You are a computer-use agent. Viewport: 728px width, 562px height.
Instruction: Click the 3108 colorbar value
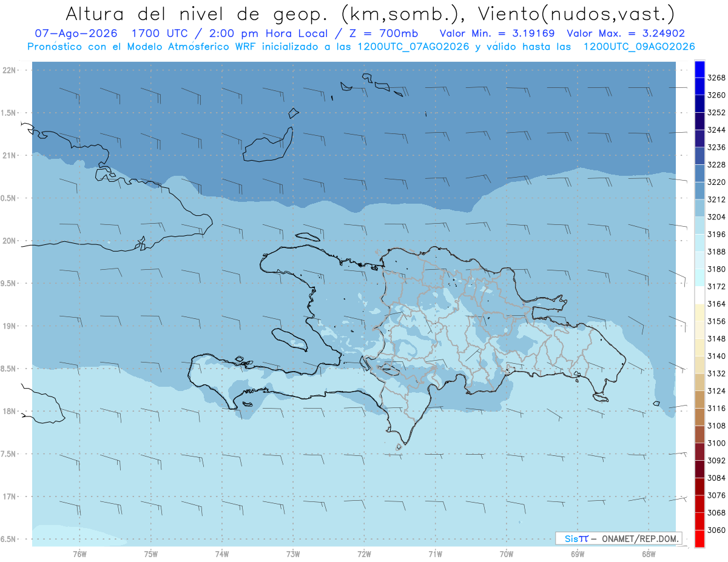(716, 426)
